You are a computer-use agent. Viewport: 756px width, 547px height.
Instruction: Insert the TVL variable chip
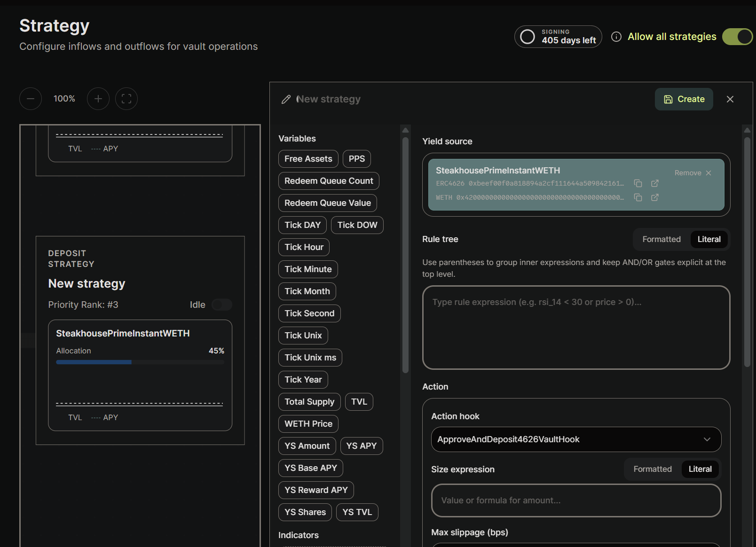tap(359, 402)
